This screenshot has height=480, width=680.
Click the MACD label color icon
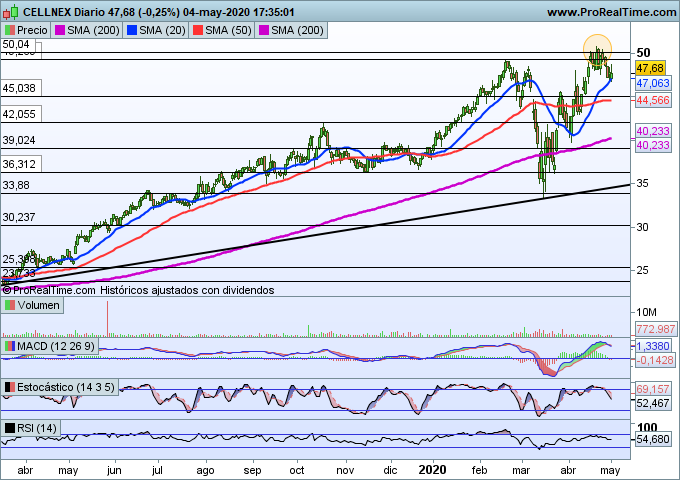pyautogui.click(x=10, y=346)
